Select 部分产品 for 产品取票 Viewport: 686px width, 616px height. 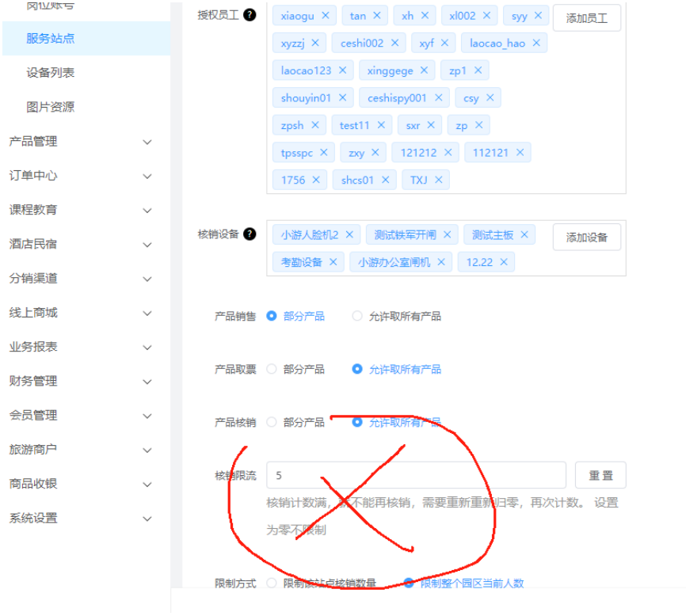pos(272,369)
